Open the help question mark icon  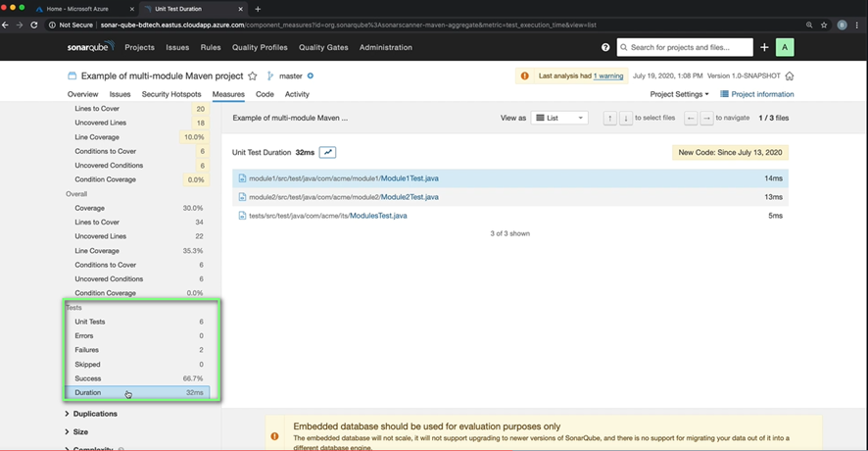coord(605,47)
